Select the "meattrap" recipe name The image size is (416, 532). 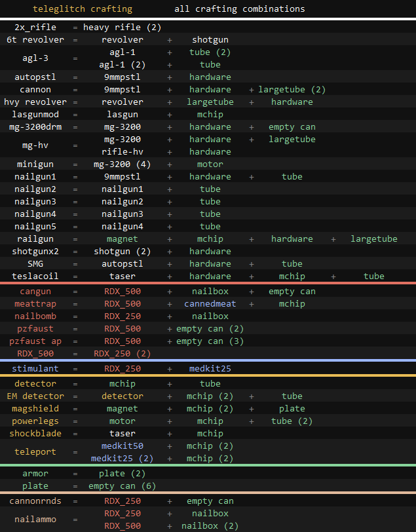35,303
